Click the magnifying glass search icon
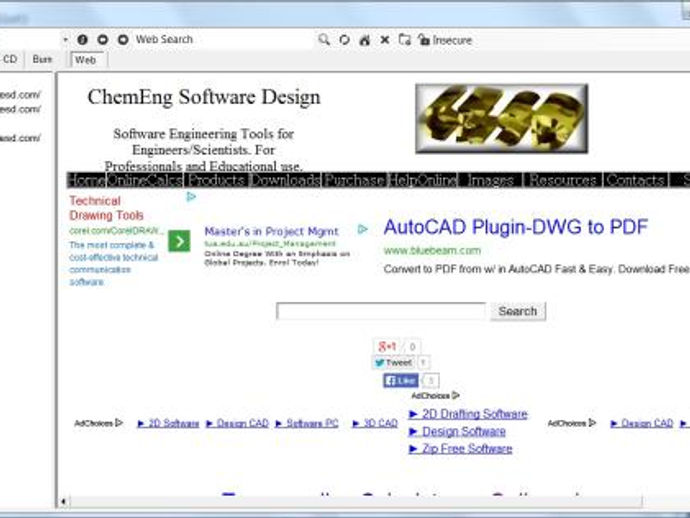The width and height of the screenshot is (690, 518). (x=324, y=40)
